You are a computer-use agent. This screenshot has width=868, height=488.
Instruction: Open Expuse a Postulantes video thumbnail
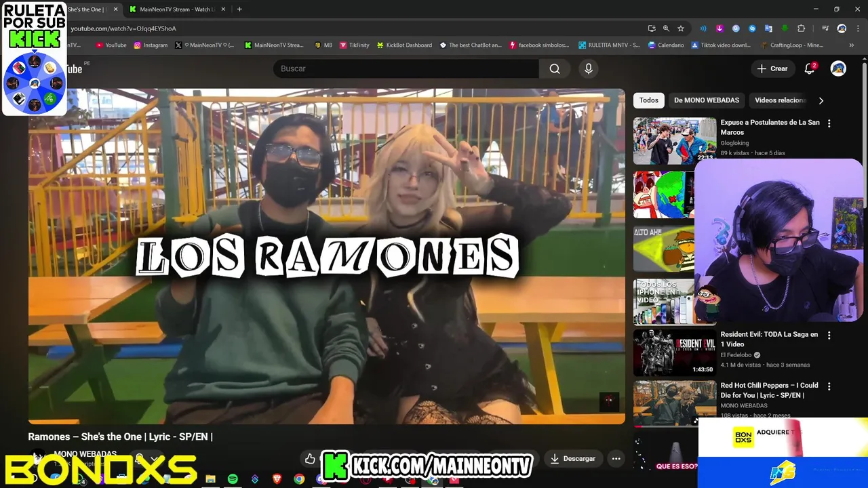coord(675,141)
